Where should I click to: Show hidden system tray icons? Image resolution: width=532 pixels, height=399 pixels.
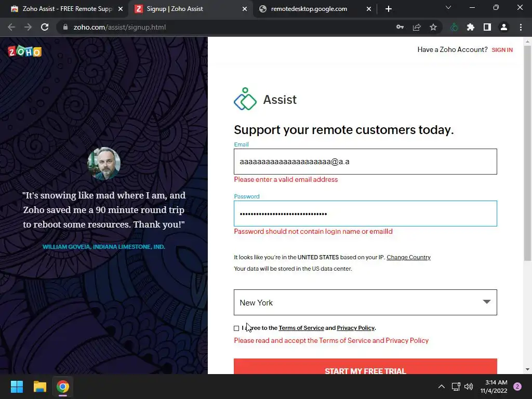pyautogui.click(x=442, y=387)
